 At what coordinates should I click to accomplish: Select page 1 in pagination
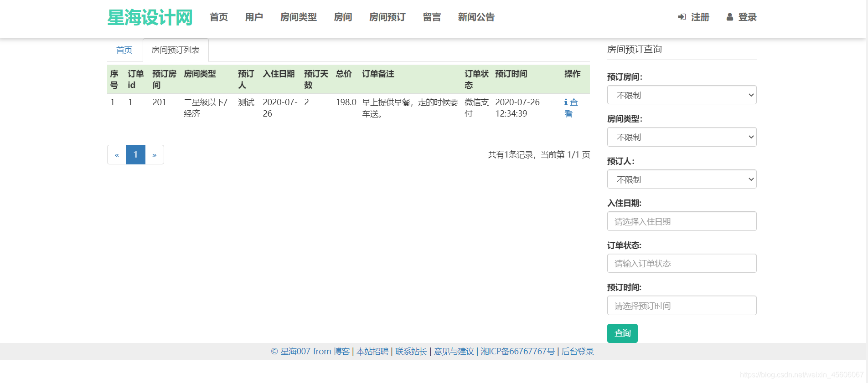point(135,155)
